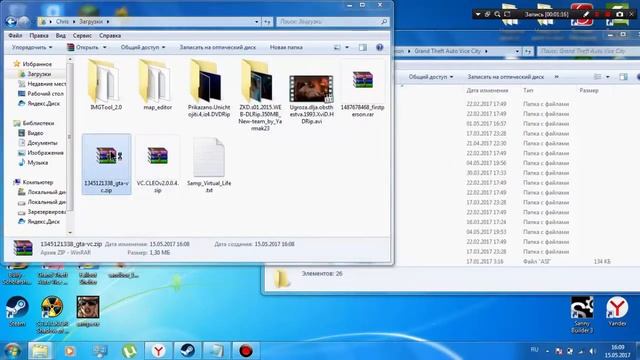The width and height of the screenshot is (640, 360).
Task: Select Рабочий стол in the navigation pane
Action: tap(41, 93)
